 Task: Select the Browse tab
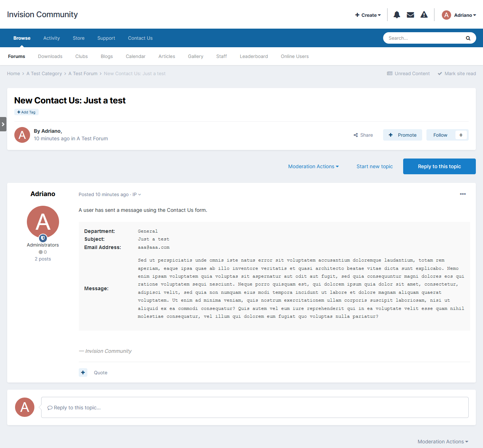click(22, 38)
